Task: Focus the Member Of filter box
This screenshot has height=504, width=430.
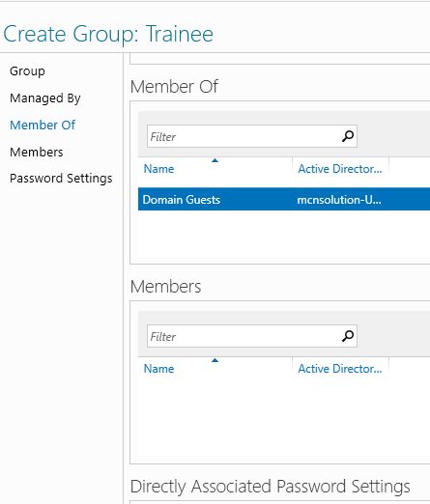Action: [x=252, y=136]
